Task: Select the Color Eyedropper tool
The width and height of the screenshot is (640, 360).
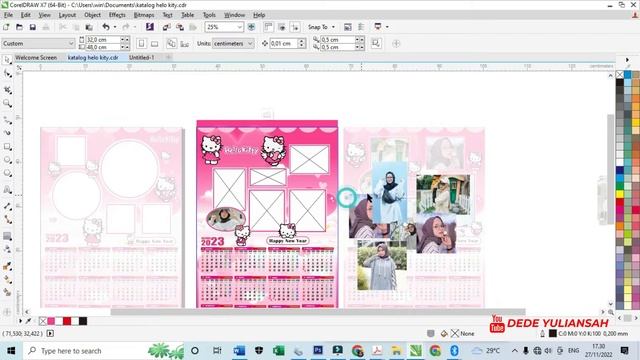Action: point(7,266)
